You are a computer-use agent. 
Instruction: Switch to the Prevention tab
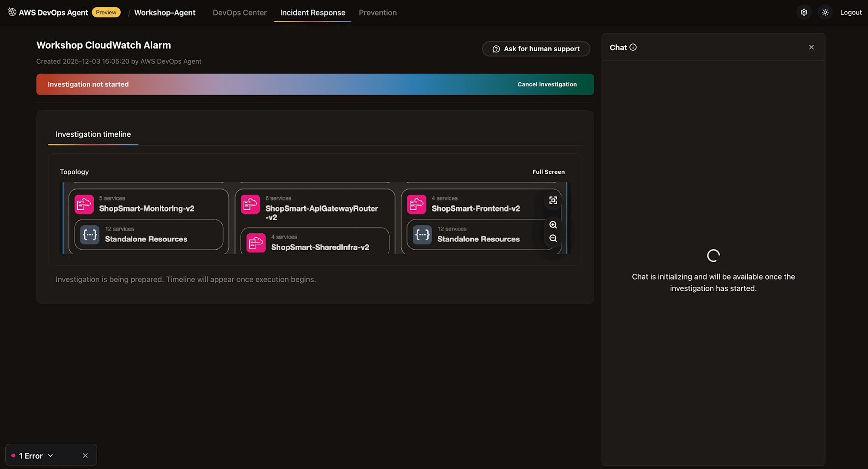(x=378, y=13)
